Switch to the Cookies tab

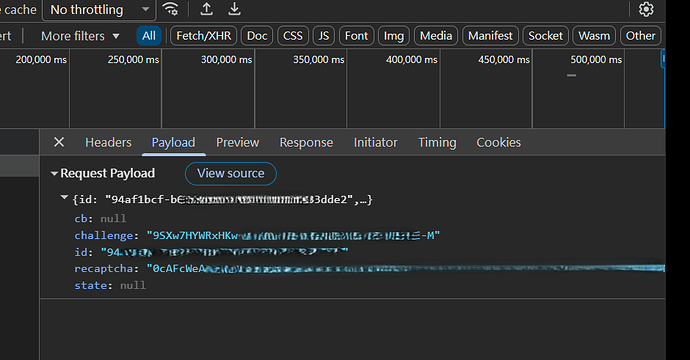(x=499, y=143)
